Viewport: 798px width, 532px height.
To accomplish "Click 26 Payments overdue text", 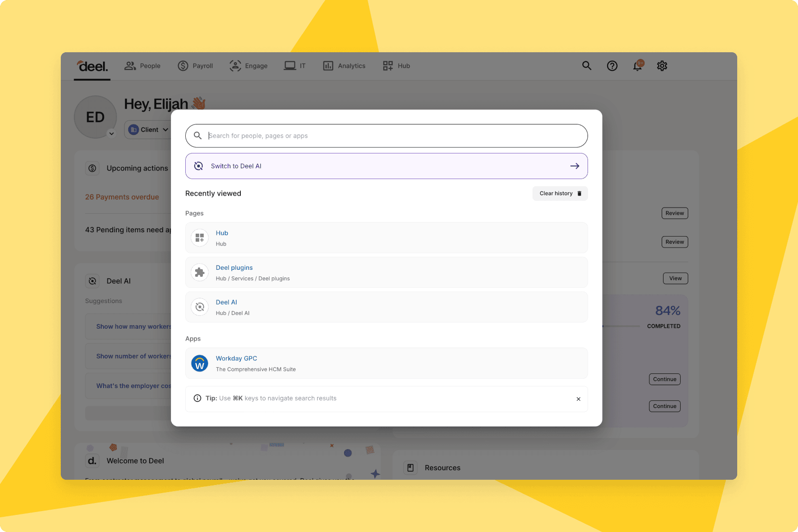I will coord(122,197).
